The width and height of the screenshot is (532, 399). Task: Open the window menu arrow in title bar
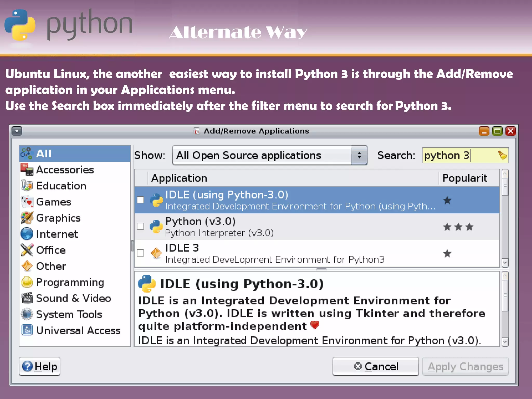pos(17,131)
